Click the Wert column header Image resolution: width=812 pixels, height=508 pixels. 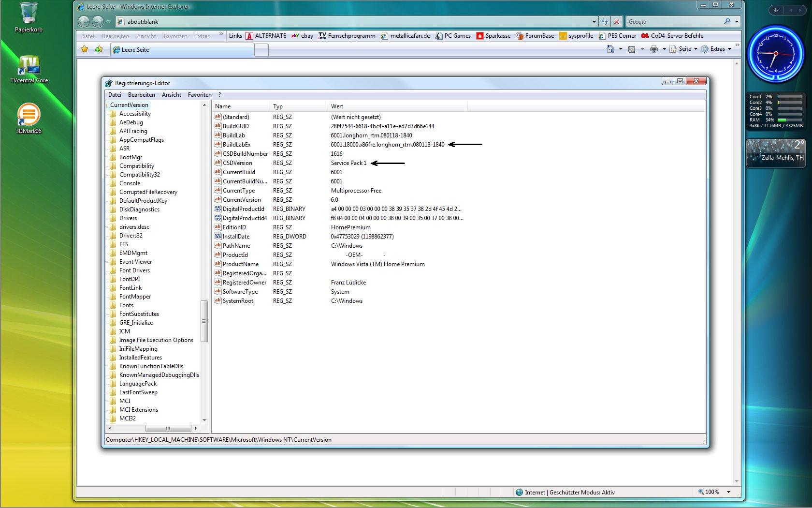(397, 106)
